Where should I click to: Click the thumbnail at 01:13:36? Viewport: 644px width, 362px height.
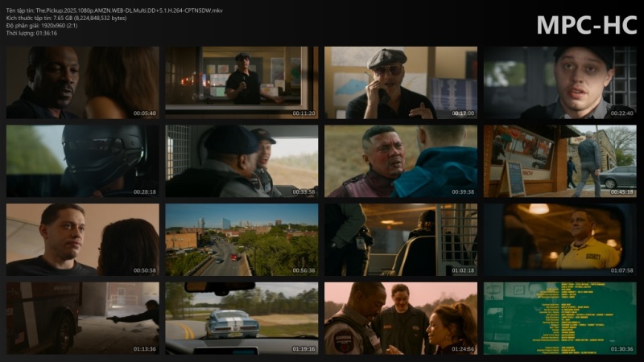coord(83,318)
